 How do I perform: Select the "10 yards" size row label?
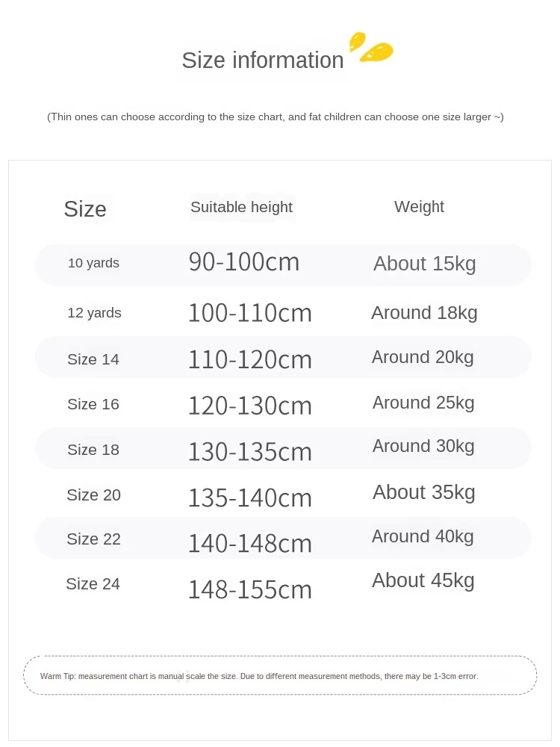(x=93, y=263)
